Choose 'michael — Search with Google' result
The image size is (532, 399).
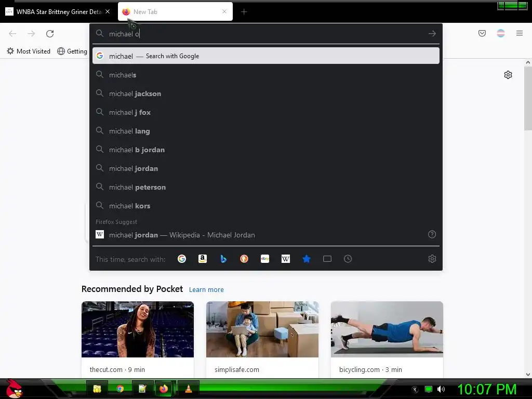[x=265, y=56]
